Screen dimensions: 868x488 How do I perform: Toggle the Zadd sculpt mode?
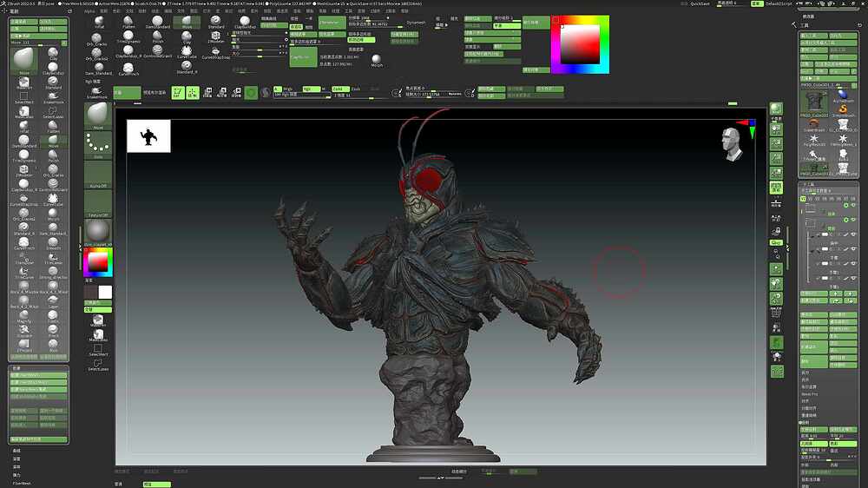(340, 89)
